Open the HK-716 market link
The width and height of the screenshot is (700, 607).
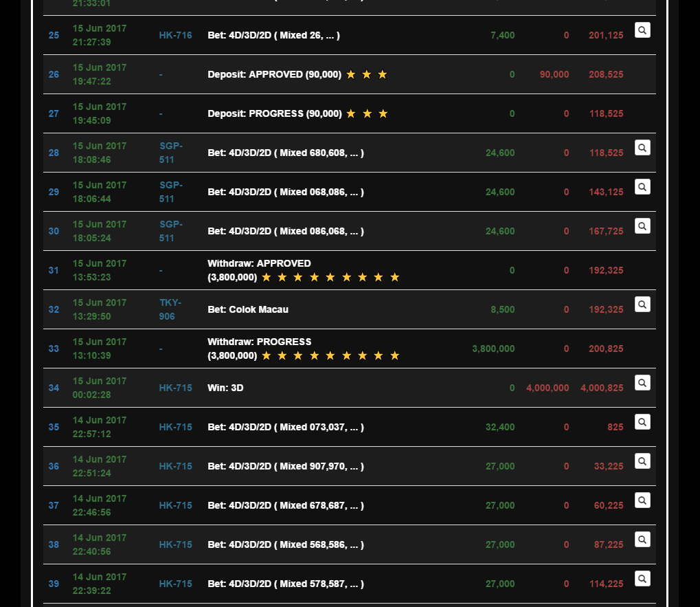pyautogui.click(x=175, y=35)
